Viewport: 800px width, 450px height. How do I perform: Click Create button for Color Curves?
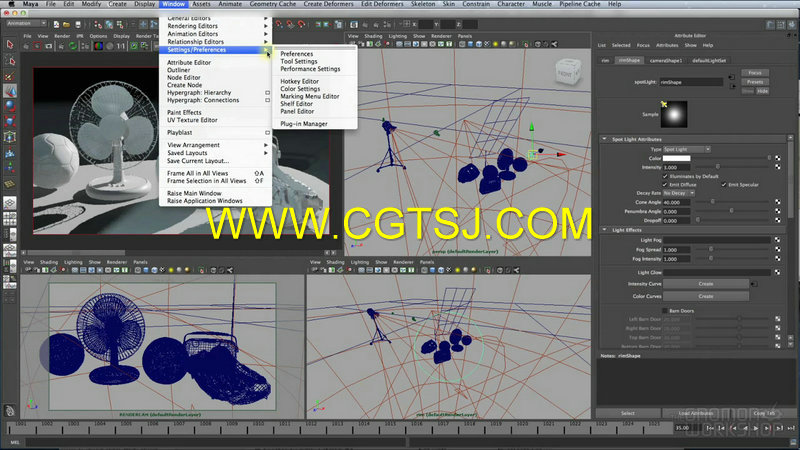point(706,296)
